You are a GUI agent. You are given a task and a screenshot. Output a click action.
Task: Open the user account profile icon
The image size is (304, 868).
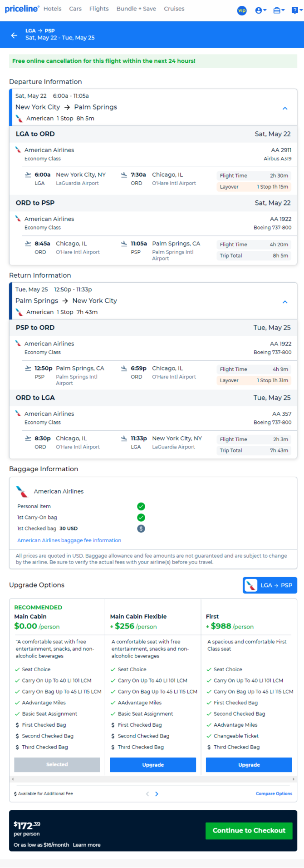coord(260,10)
